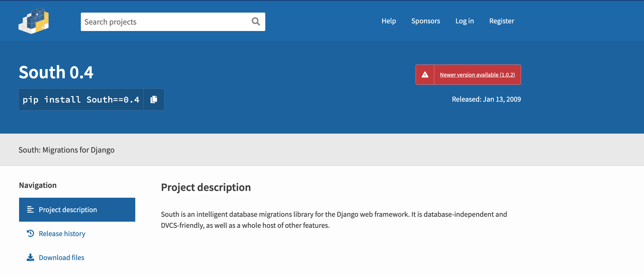Viewport: 644px width, 276px height.
Task: Open Newer version available (1.0.2) link
Action: [x=477, y=75]
